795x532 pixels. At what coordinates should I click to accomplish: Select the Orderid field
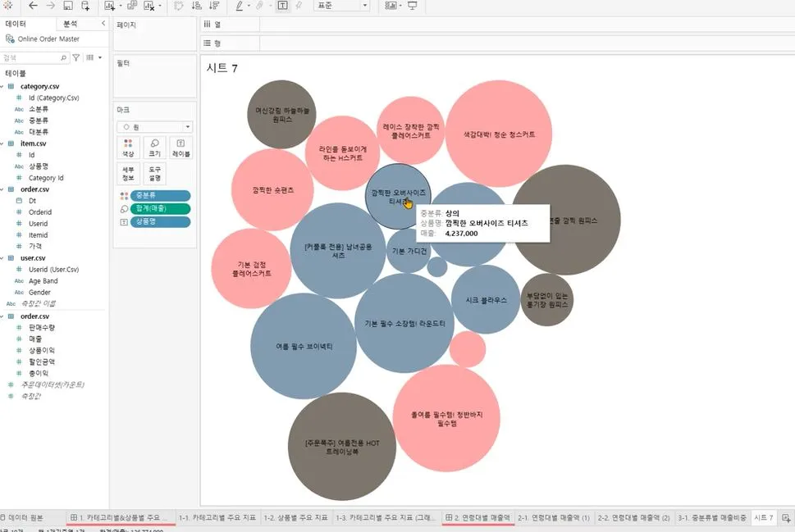(40, 212)
